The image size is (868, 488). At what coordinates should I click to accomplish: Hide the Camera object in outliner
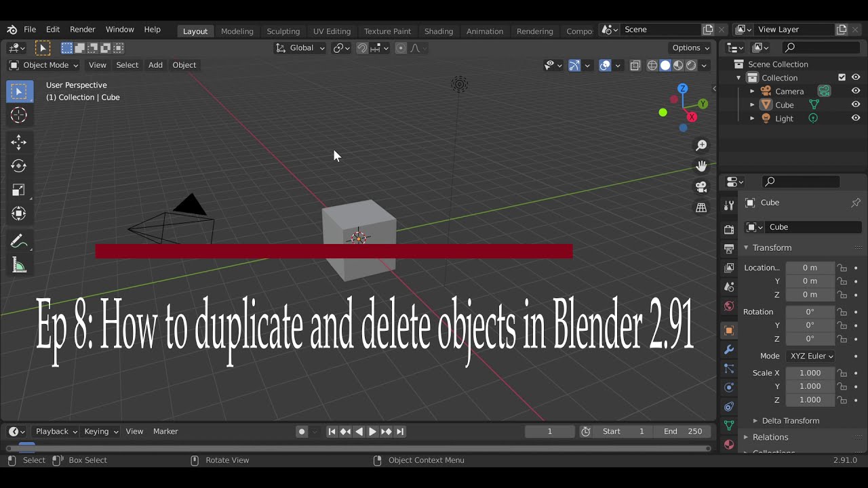856,91
